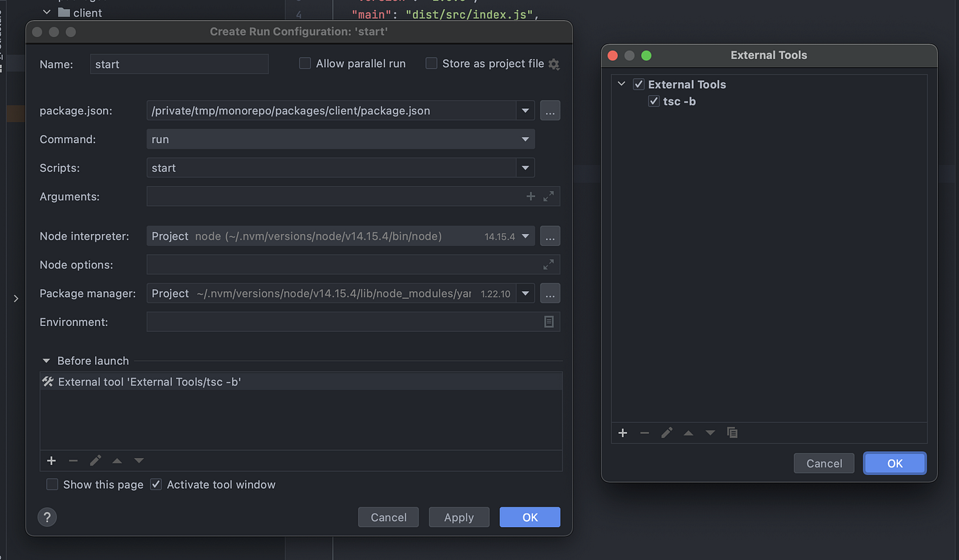Click the copy icon in External Tools toolbar
This screenshot has height=560, width=959.
tap(732, 433)
